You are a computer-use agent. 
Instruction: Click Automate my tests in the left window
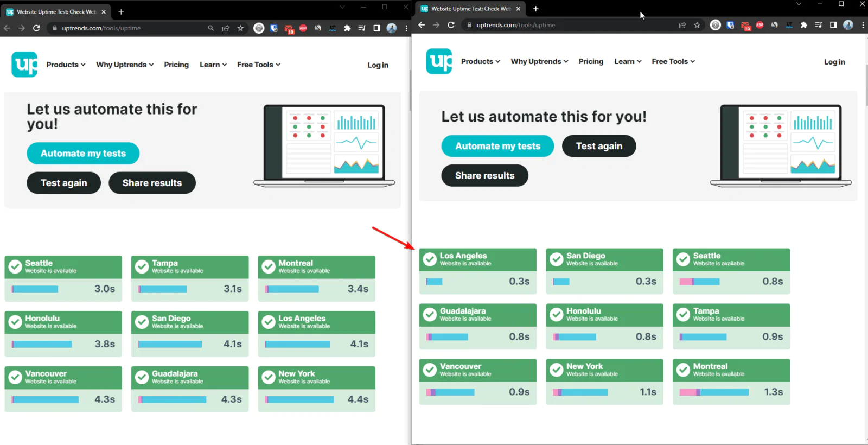pos(83,154)
